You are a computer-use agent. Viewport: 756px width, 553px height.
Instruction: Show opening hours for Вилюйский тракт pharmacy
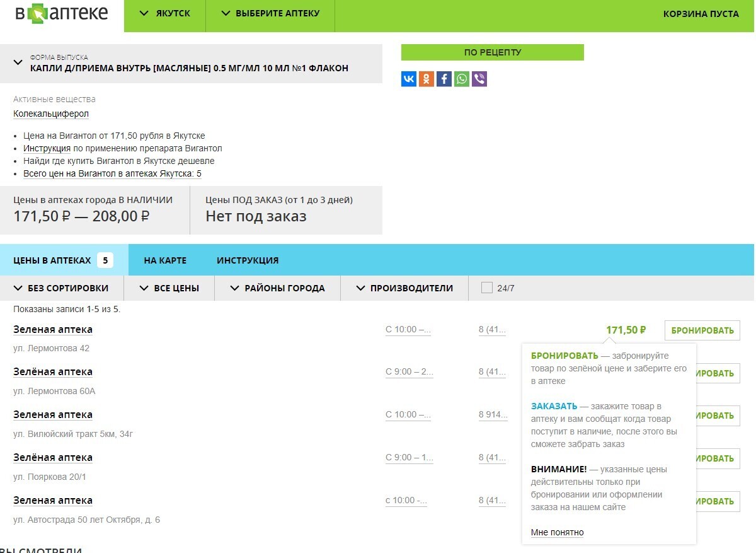pyautogui.click(x=408, y=414)
